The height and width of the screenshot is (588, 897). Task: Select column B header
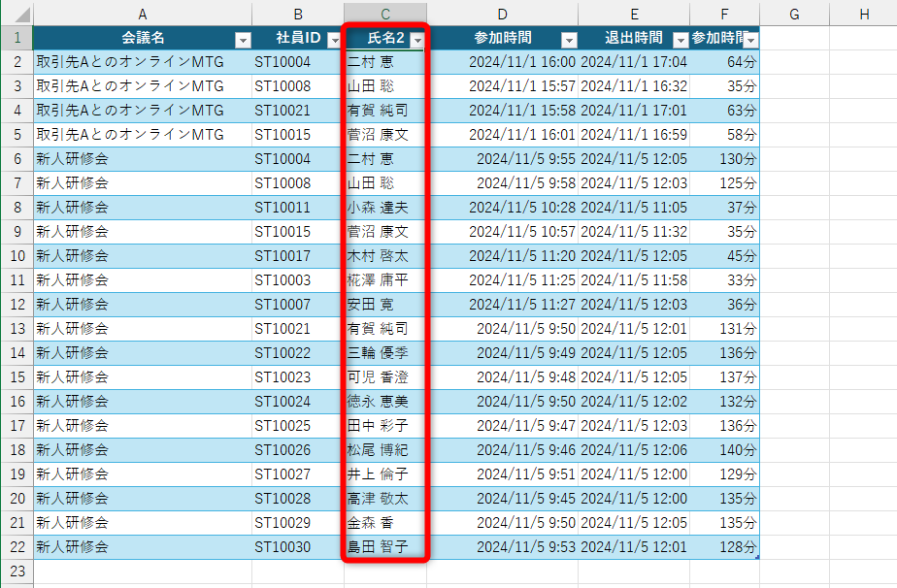tap(298, 15)
